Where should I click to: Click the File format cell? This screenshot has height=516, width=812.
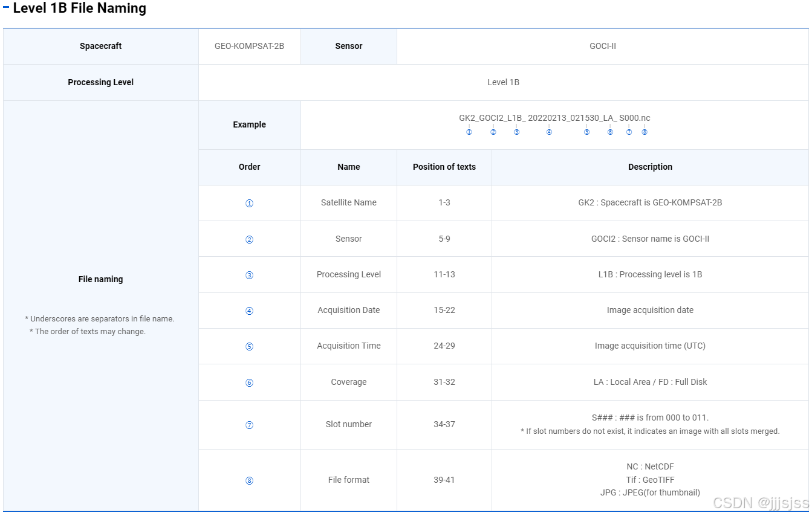pos(349,480)
